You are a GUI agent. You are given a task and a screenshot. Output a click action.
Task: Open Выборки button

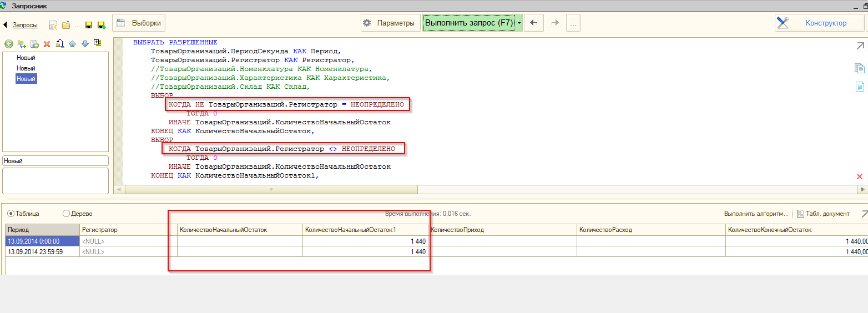[x=139, y=23]
